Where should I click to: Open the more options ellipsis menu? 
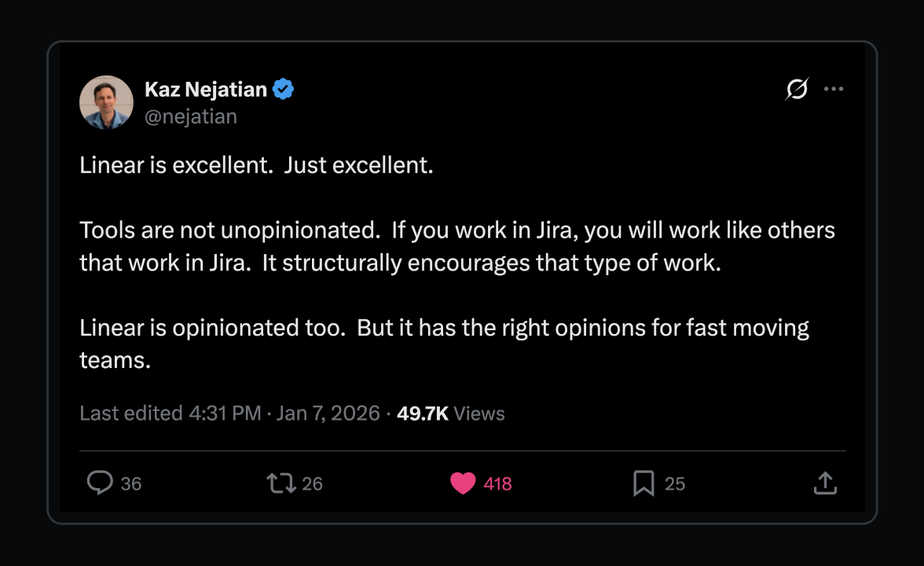coord(834,89)
